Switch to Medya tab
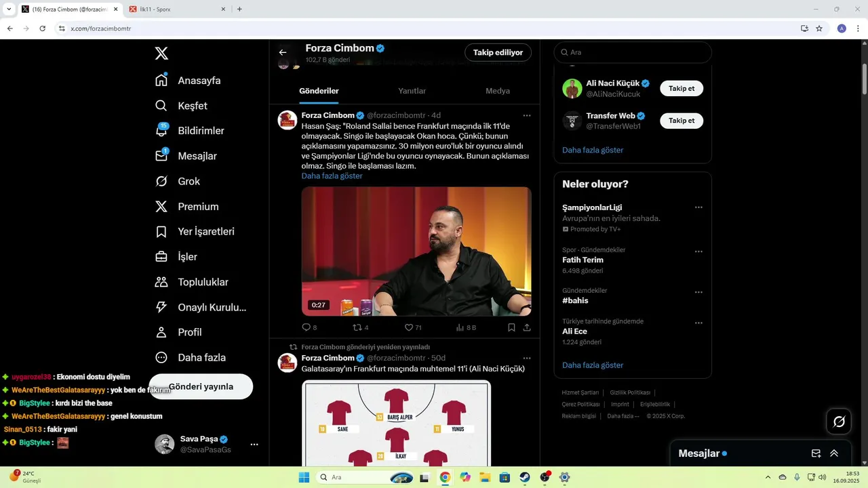This screenshot has width=868, height=488. click(x=498, y=91)
